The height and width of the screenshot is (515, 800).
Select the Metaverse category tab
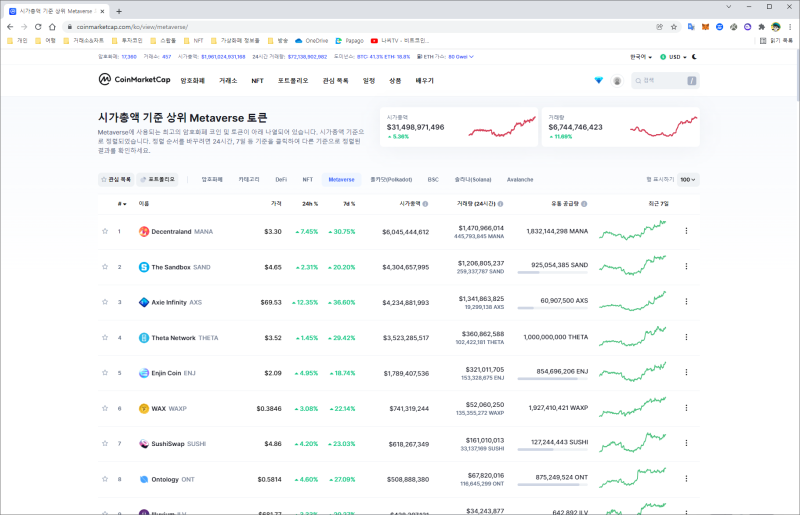(x=341, y=180)
